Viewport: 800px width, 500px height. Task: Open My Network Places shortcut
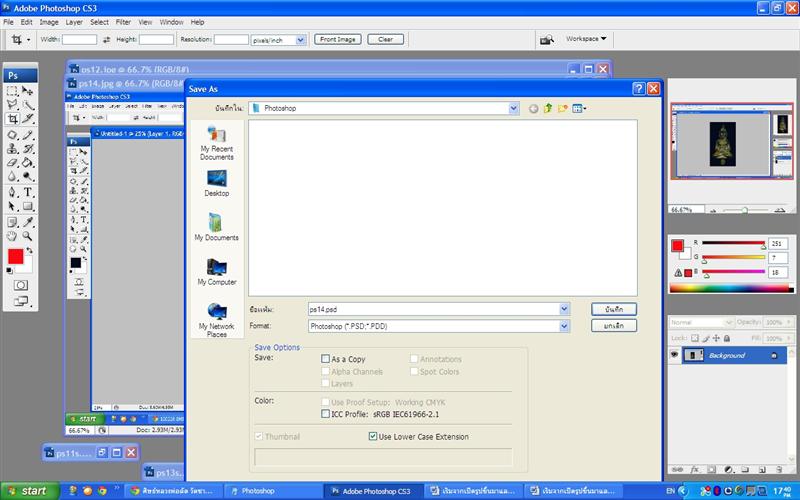(216, 318)
